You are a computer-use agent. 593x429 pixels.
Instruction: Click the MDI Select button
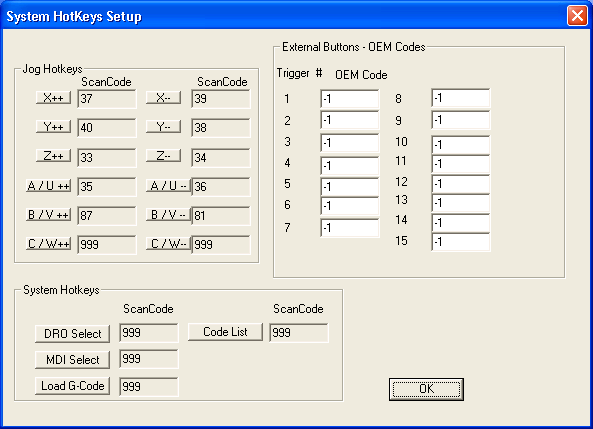(73, 359)
